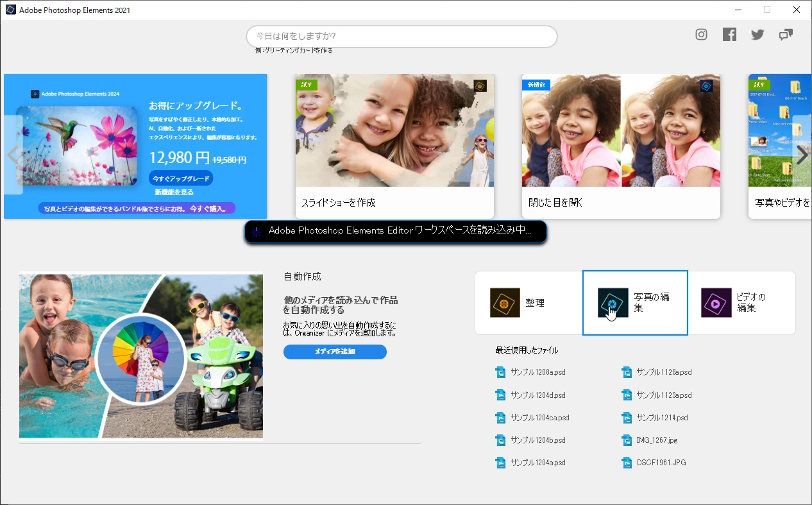Viewport: 812px width, 505px height.
Task: Open recent file サンプル1128a.psd
Action: click(664, 372)
